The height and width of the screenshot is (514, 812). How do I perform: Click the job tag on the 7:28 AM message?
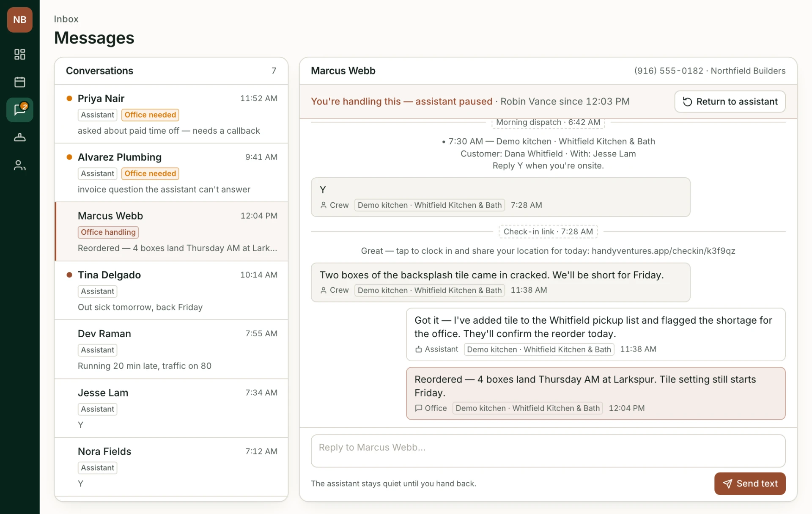430,205
